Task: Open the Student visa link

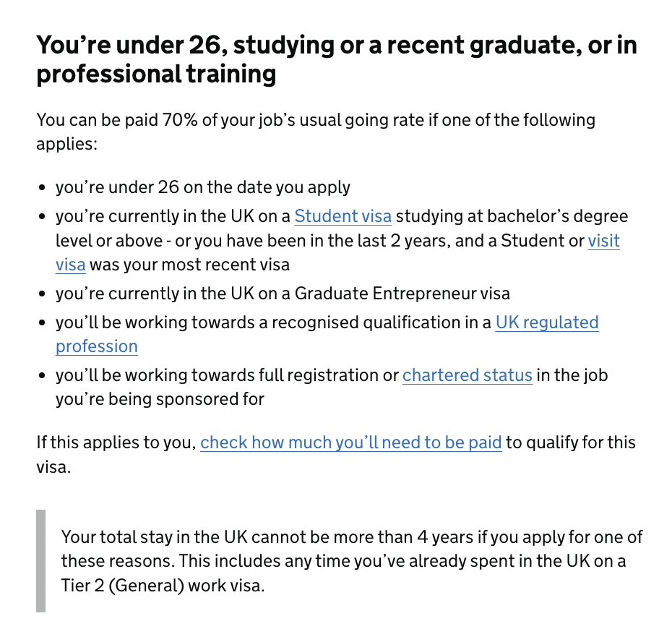Action: pyautogui.click(x=343, y=216)
